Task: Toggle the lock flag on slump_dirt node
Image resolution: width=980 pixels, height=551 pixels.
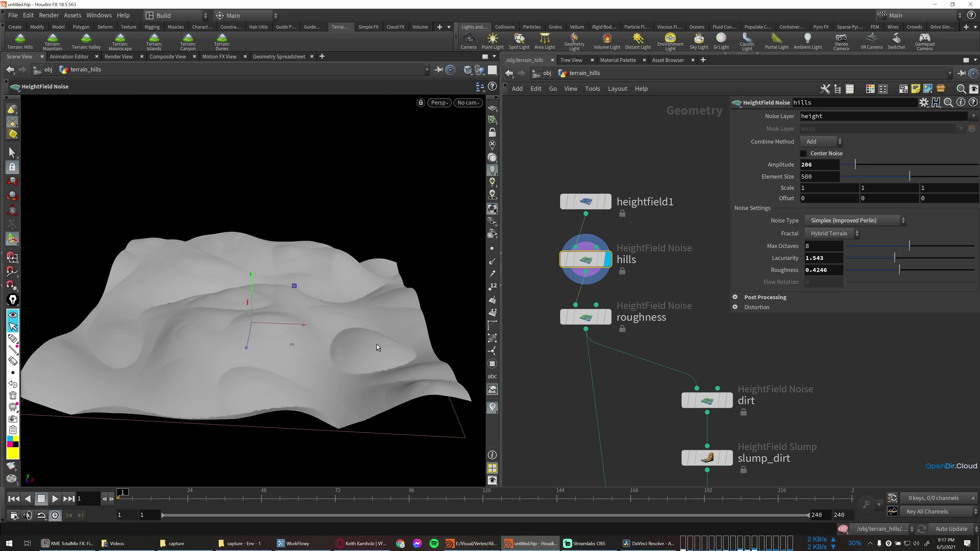Action: click(x=743, y=470)
